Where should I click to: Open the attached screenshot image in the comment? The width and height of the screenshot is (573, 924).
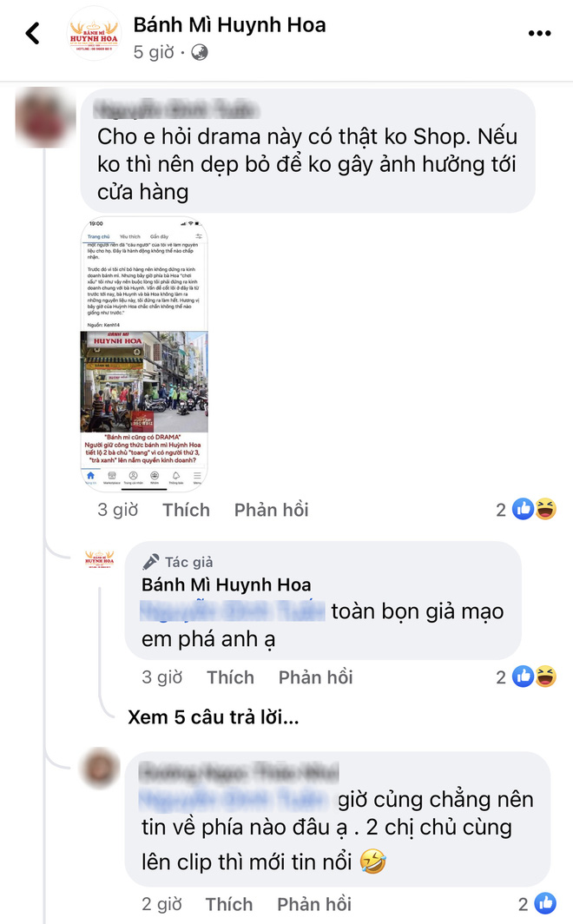144,353
